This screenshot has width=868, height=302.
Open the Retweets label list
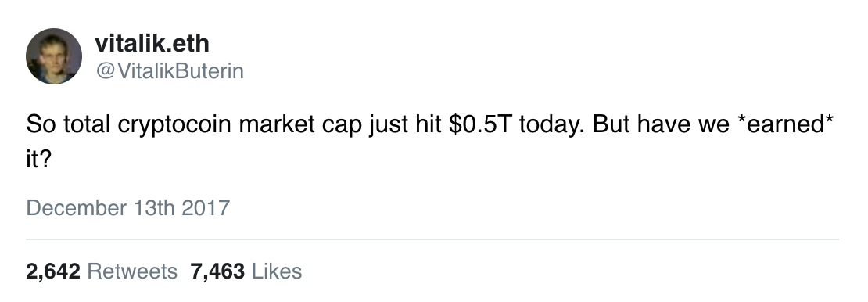(x=132, y=271)
